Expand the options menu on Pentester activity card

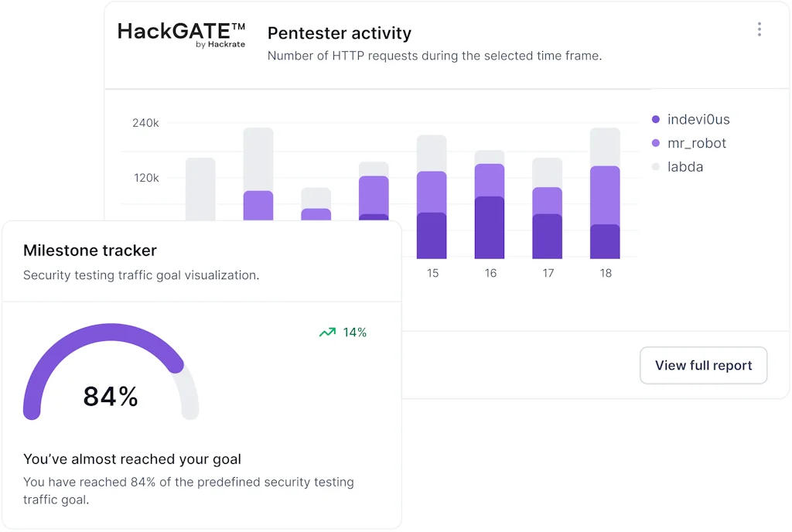760,29
